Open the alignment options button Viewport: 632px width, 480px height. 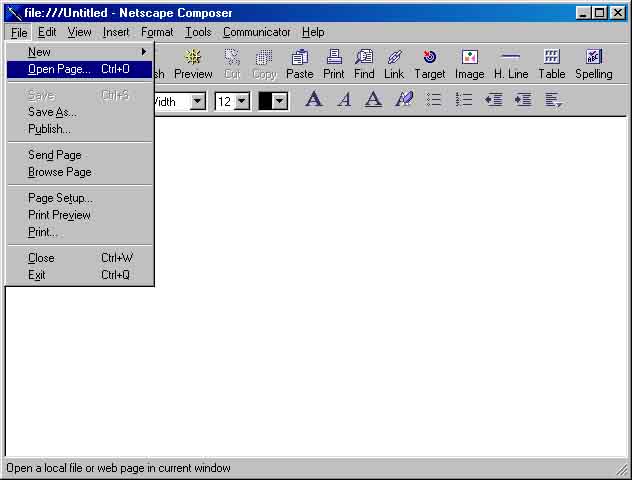(553, 100)
